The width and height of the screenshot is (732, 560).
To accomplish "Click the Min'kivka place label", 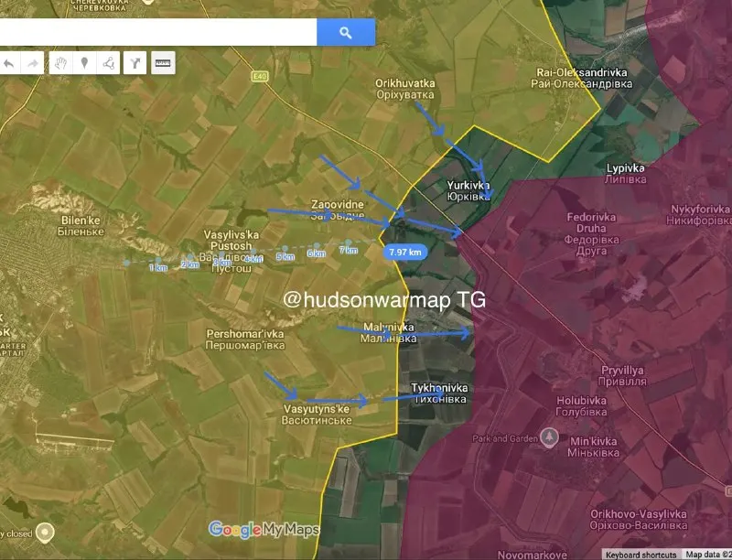I will tap(593, 447).
